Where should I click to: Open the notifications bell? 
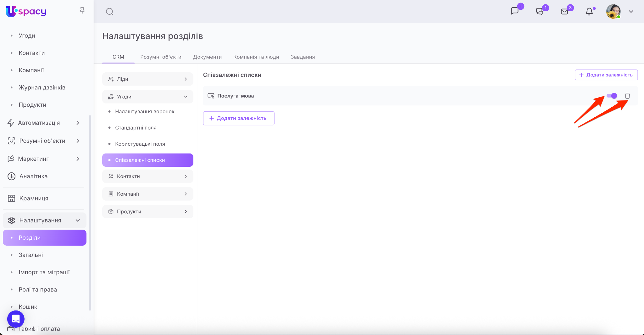point(589,12)
